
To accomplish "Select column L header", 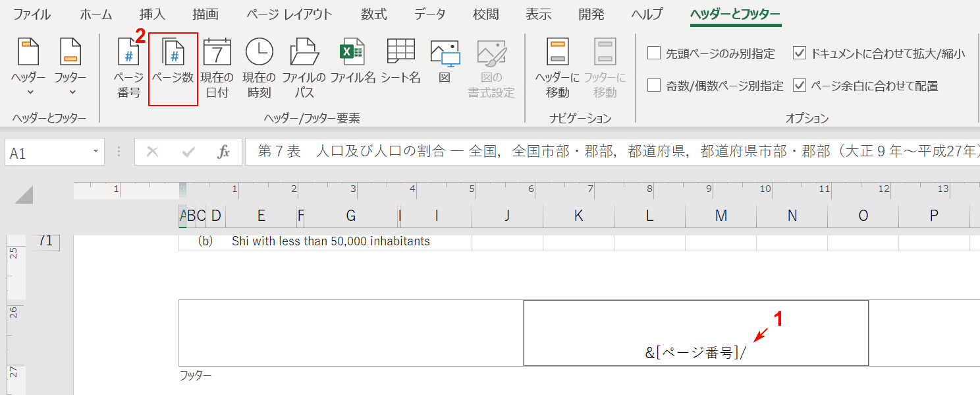I will 649,216.
